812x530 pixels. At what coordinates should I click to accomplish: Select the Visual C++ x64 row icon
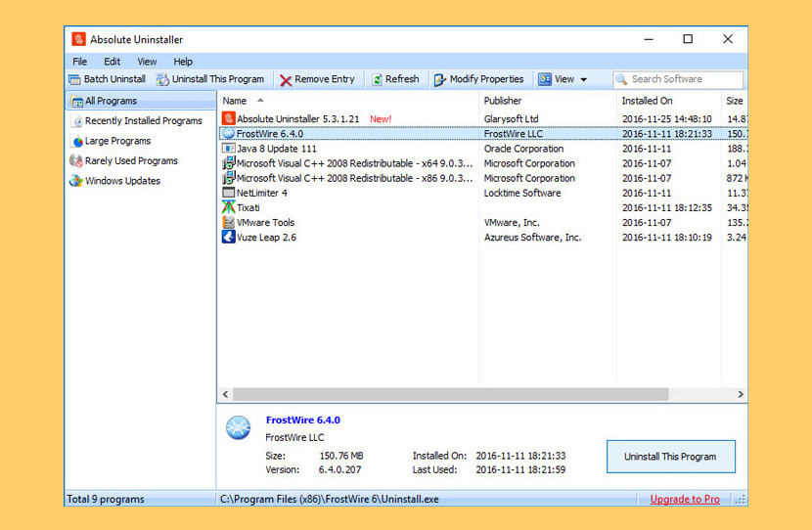point(228,163)
